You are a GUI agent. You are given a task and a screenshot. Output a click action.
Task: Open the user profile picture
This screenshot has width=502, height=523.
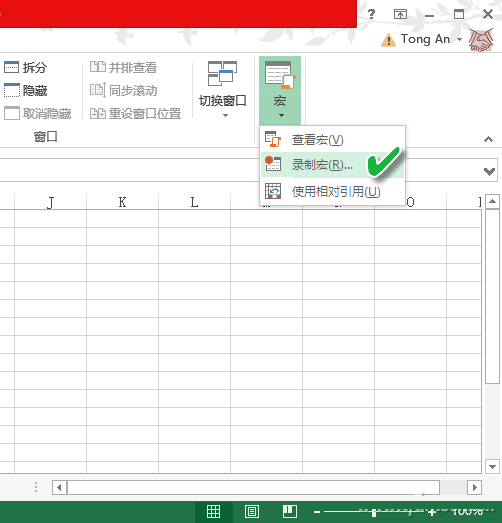(481, 40)
